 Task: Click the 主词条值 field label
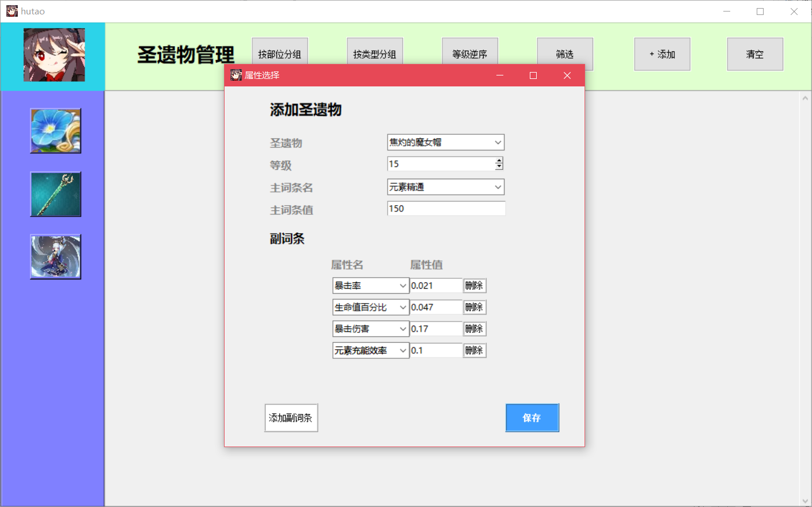coord(291,210)
